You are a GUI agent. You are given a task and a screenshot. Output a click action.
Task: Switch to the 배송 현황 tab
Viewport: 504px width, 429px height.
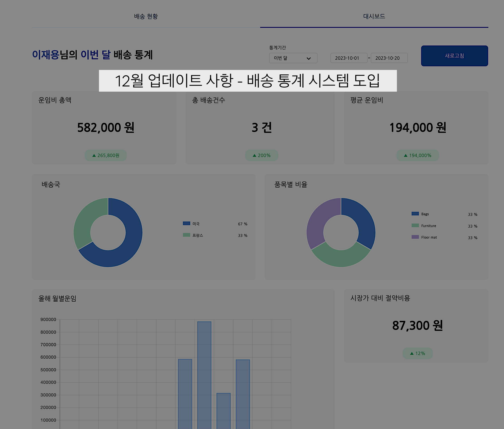tap(146, 17)
